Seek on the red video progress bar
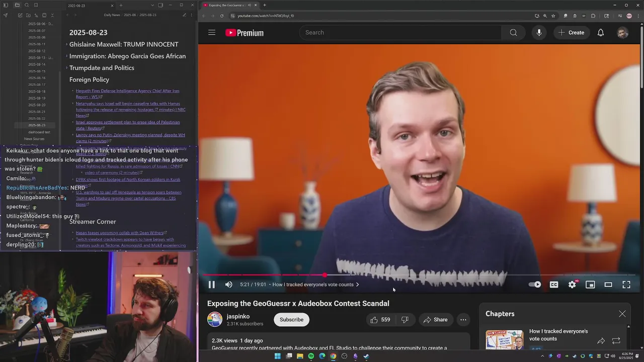Image resolution: width=644 pixels, height=362 pixels. point(420,275)
